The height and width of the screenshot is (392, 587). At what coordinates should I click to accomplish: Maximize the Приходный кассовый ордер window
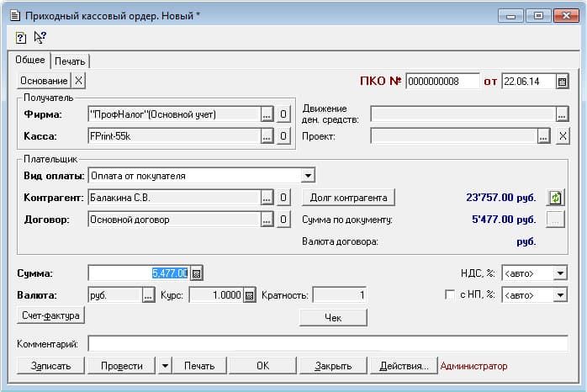coord(538,16)
